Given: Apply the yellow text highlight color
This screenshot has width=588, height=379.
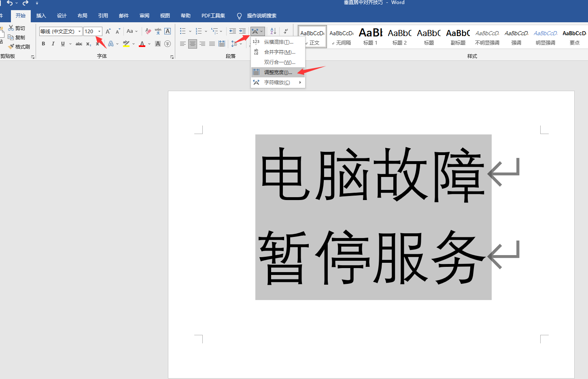Looking at the screenshot, I should [x=126, y=44].
